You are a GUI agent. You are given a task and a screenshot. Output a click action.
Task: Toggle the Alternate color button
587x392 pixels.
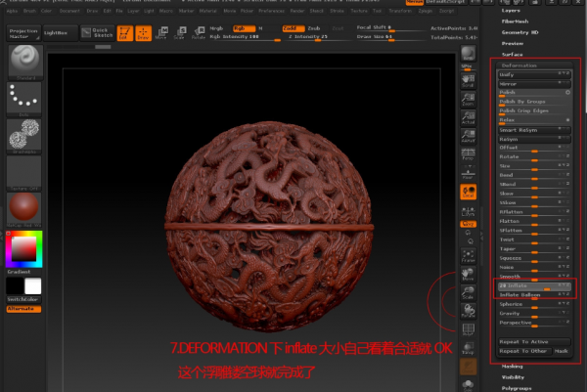(23, 309)
